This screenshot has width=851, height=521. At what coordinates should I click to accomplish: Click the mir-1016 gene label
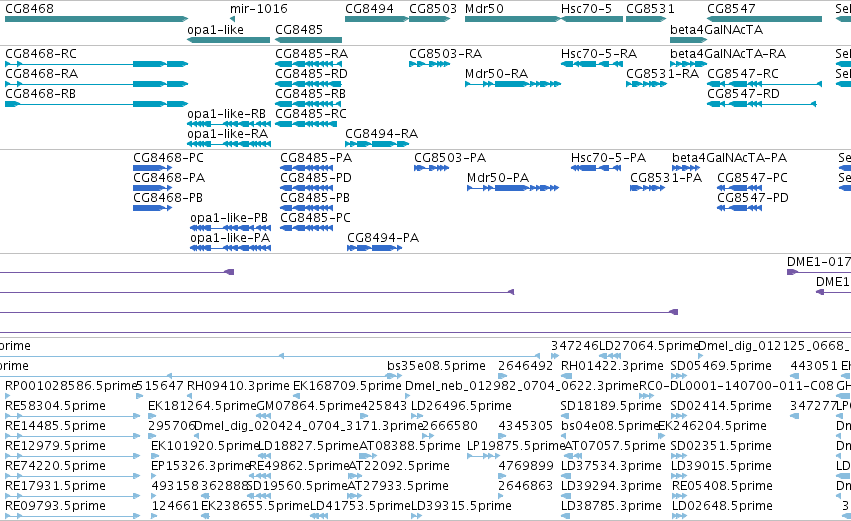[x=258, y=9]
